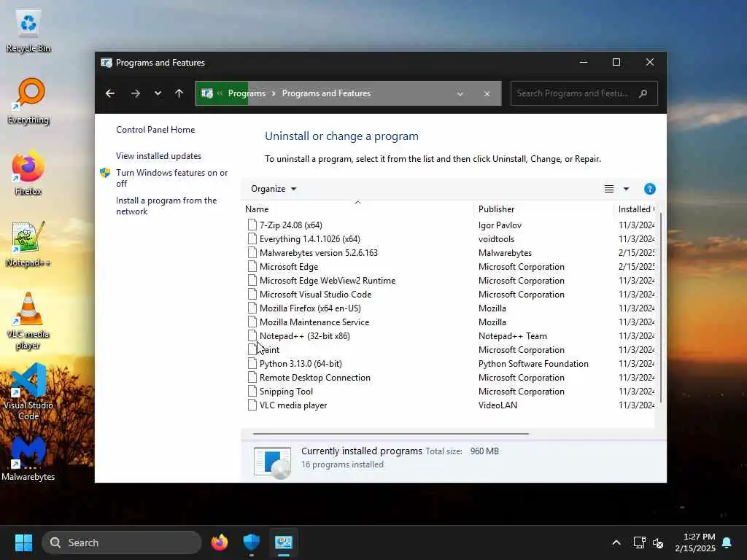Image resolution: width=747 pixels, height=560 pixels.
Task: Click the horizontal scrollbar under program list
Action: tap(391, 434)
